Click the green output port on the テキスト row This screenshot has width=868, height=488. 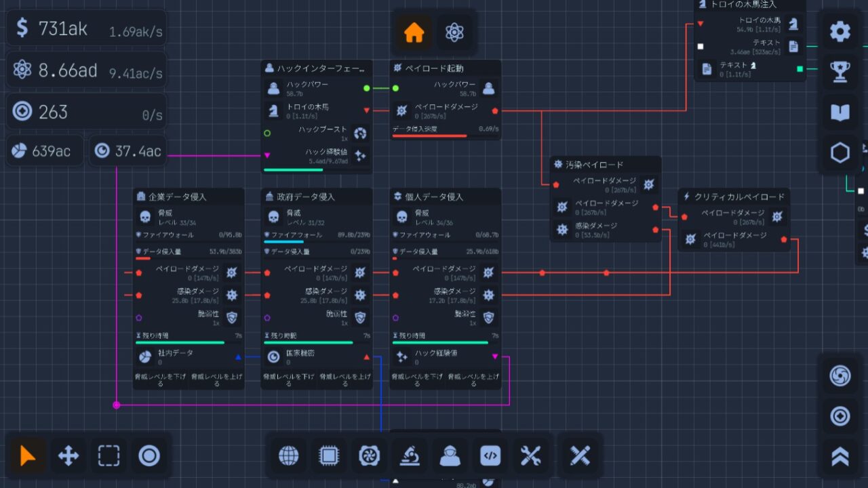pos(800,69)
